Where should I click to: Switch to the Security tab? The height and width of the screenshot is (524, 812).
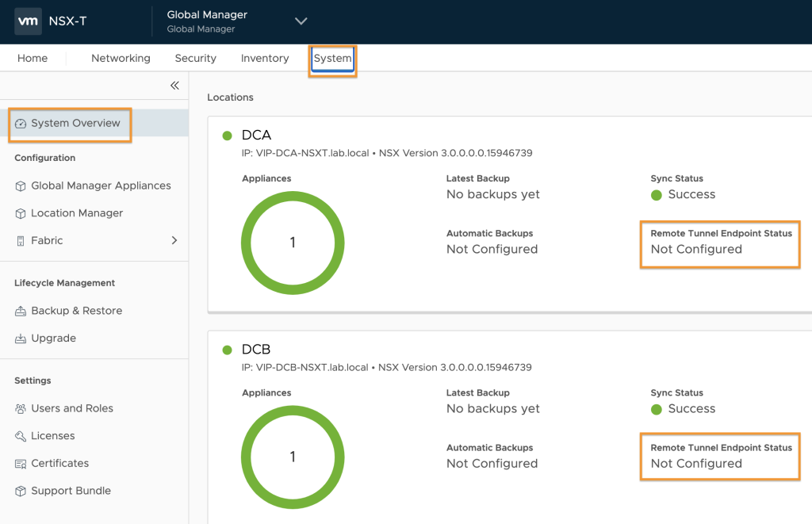(x=196, y=58)
